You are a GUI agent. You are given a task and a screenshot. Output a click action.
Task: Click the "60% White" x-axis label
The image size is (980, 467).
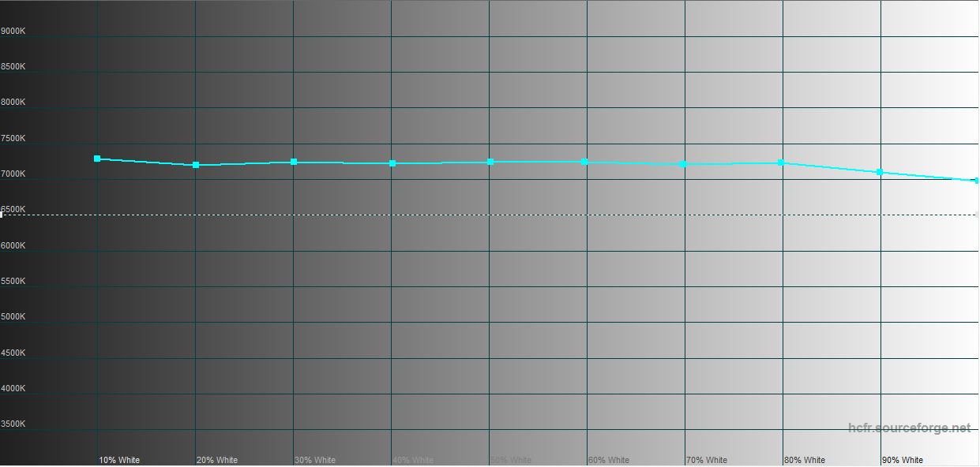[609, 460]
